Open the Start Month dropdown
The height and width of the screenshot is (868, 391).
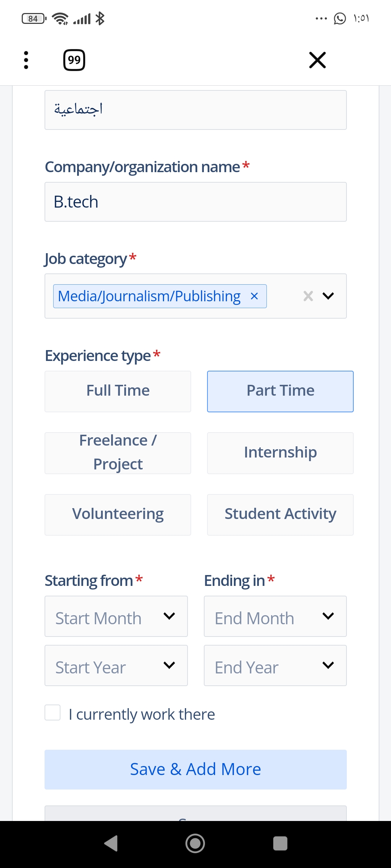pos(116,616)
